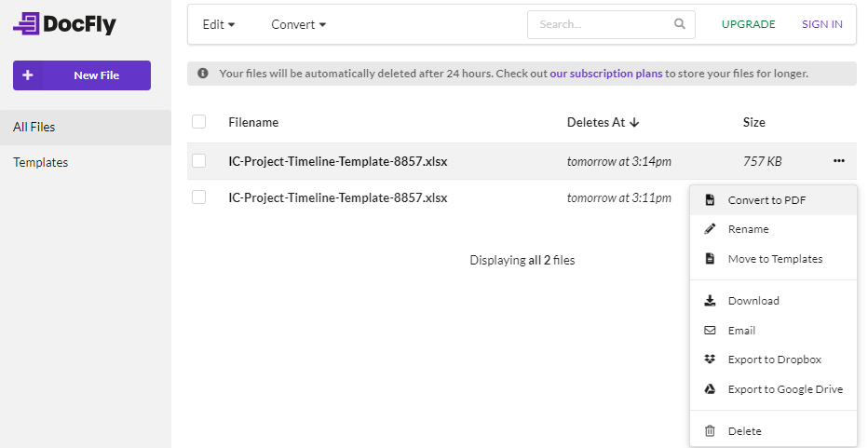Screen dimensions: 868x448
Task: Click the Google Drive logo icon
Action: click(710, 389)
